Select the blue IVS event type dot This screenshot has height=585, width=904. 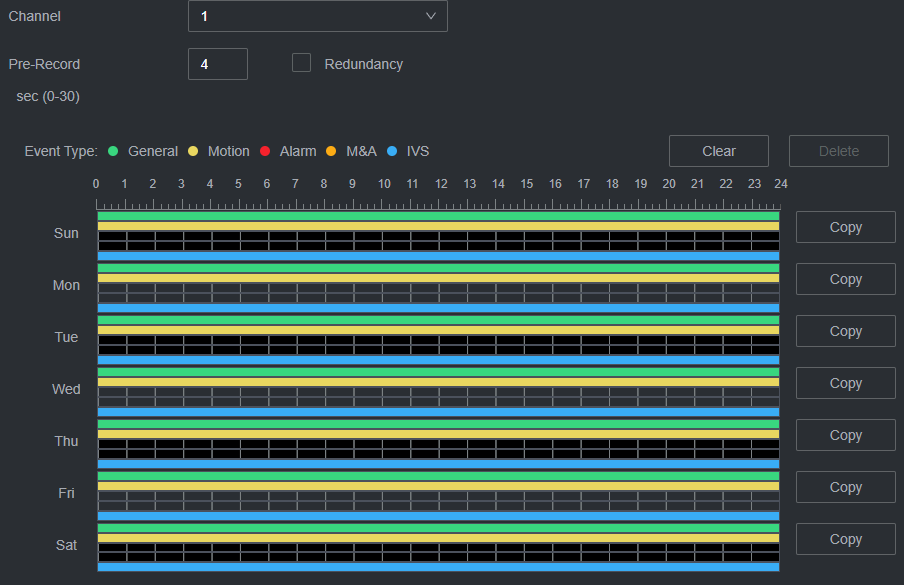click(392, 151)
